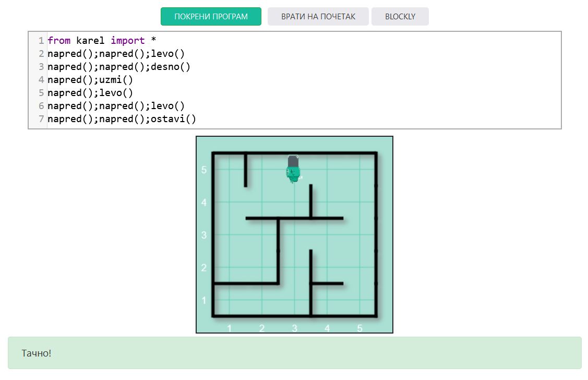Switch to the BLOCKLY editor
The image size is (588, 380).
click(x=400, y=16)
